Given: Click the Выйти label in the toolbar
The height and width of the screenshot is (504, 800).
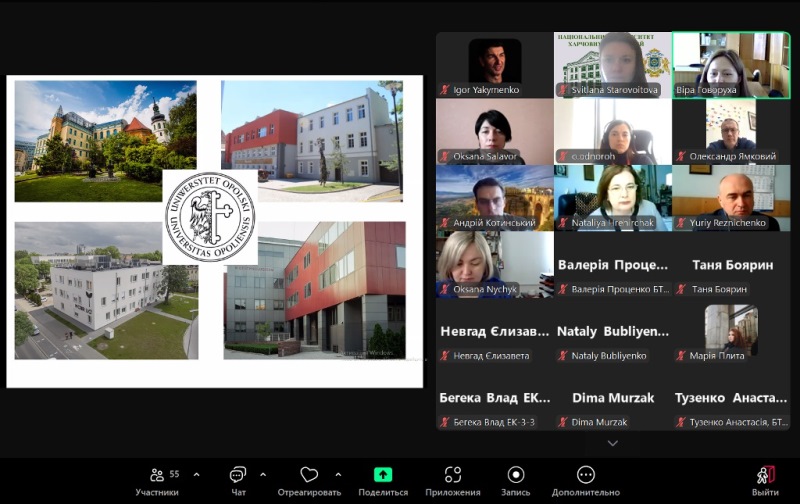Looking at the screenshot, I should tap(765, 492).
